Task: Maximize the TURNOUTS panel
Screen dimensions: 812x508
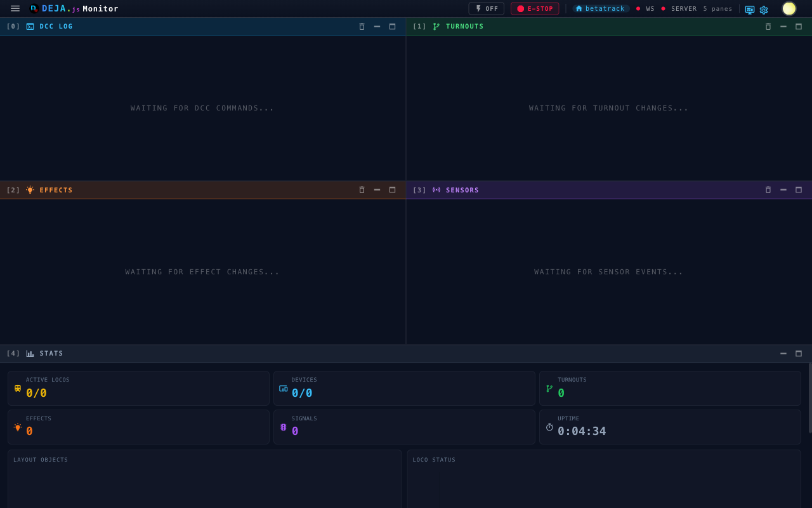Action: click(798, 26)
